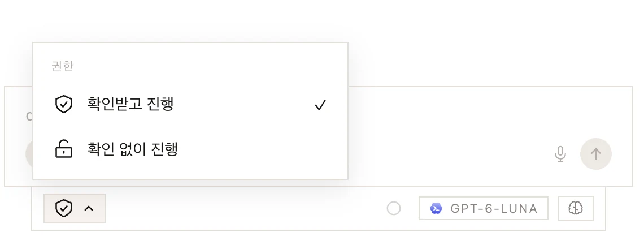This screenshot has height=249, width=644.
Task: Open the GPT-6-LUNA model selector
Action: [484, 208]
